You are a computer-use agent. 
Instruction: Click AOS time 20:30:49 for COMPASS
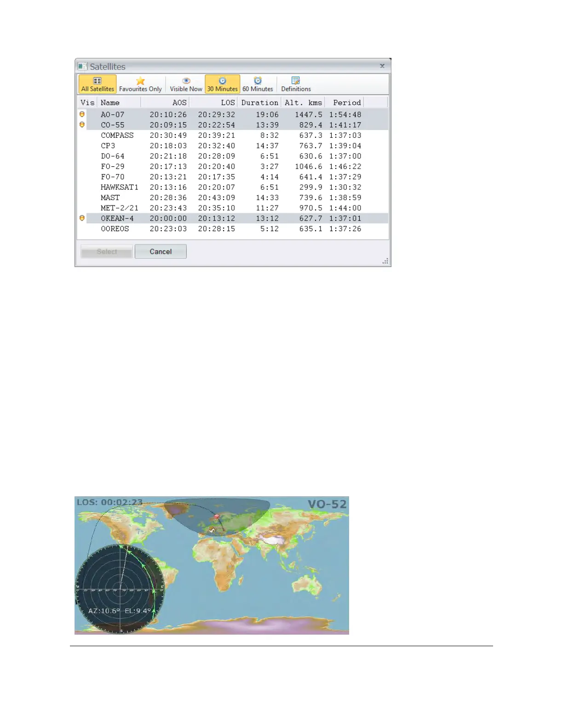pos(168,135)
